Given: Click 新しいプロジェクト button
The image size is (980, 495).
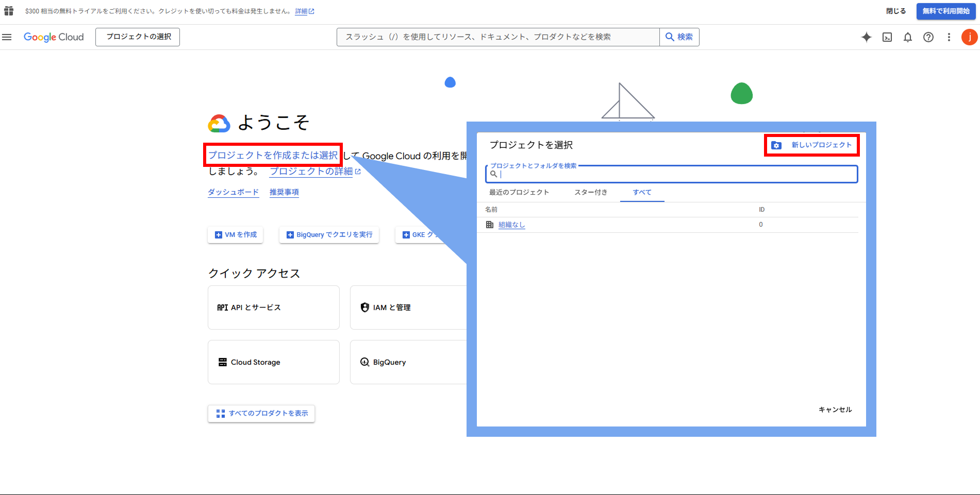Looking at the screenshot, I should click(x=812, y=145).
